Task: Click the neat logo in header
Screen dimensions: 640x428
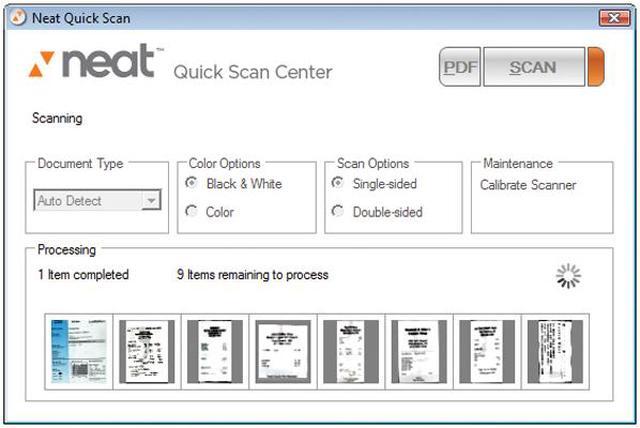Action: point(95,61)
